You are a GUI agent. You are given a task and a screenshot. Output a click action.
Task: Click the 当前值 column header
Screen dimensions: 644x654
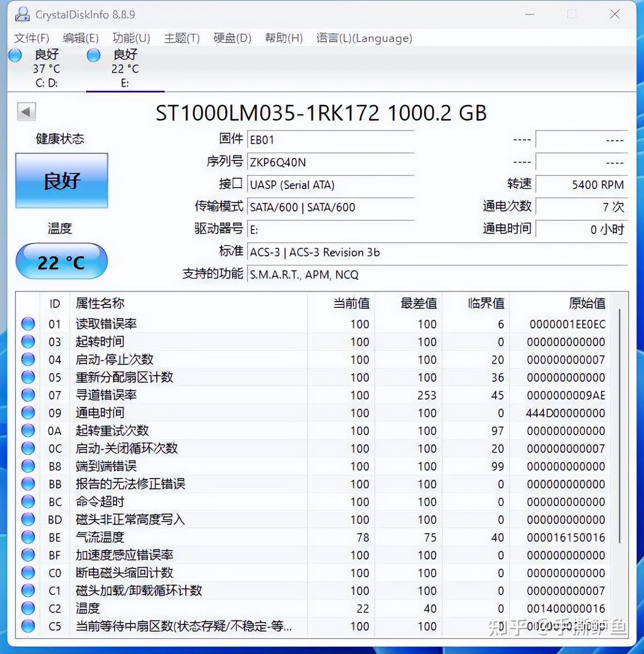[341, 303]
